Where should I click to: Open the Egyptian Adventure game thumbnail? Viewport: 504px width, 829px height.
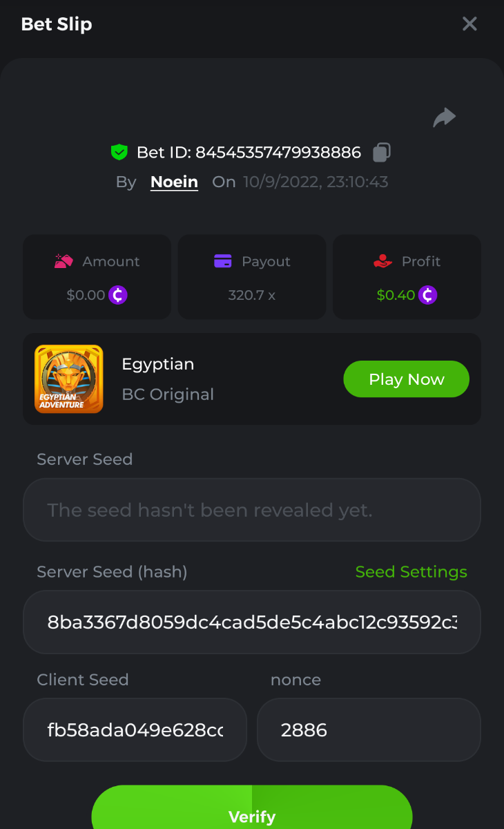pos(69,379)
